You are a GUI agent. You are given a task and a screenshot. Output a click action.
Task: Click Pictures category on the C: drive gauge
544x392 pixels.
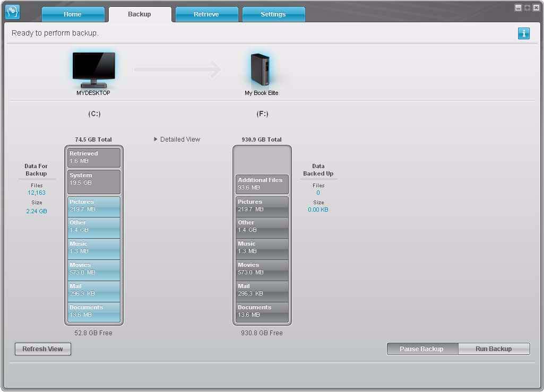click(93, 207)
